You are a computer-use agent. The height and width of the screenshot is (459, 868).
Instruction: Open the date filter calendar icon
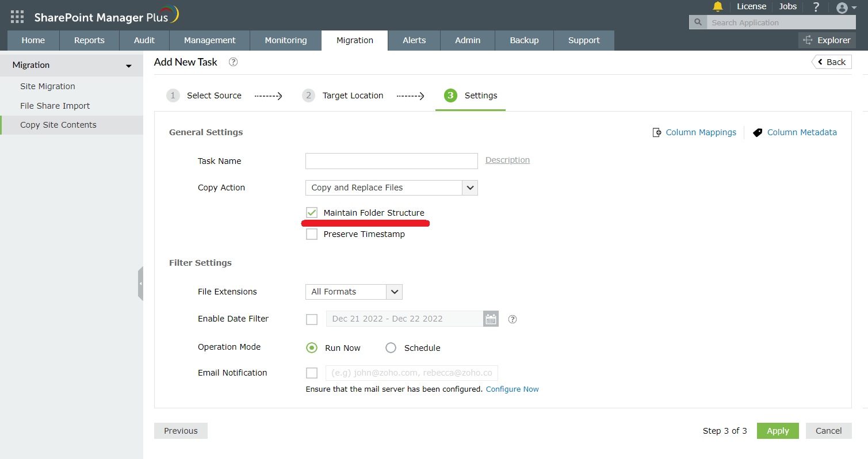click(491, 319)
